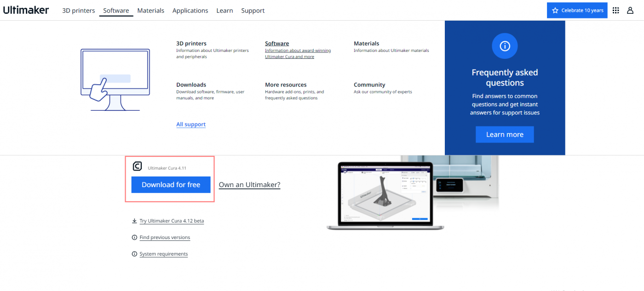Click the Download for free button
Image resolution: width=644 pixels, height=291 pixels.
(x=171, y=184)
